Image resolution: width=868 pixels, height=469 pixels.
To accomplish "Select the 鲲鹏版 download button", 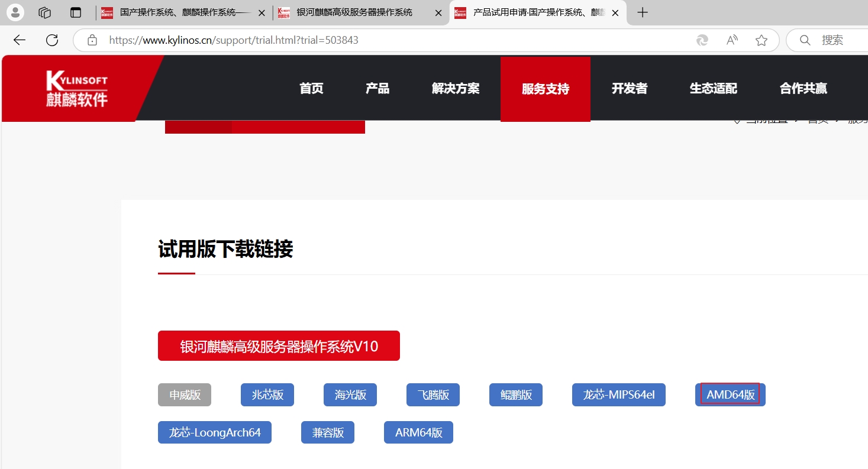I will (516, 395).
